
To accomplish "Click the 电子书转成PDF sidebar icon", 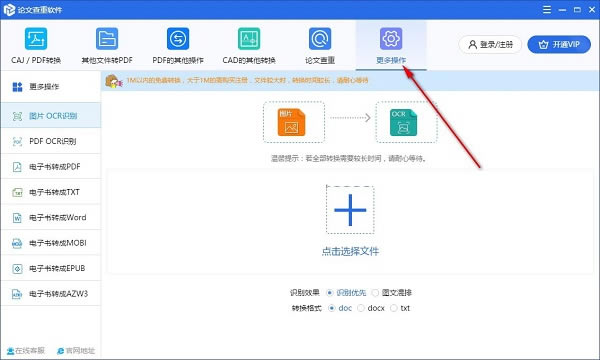I will (x=17, y=167).
